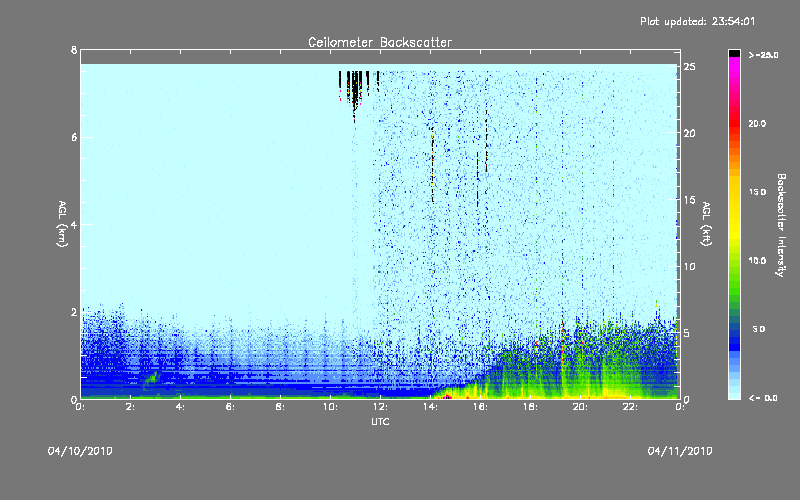Click the 5 kft tick label on right axis
The height and width of the screenshot is (500, 800).
click(687, 333)
